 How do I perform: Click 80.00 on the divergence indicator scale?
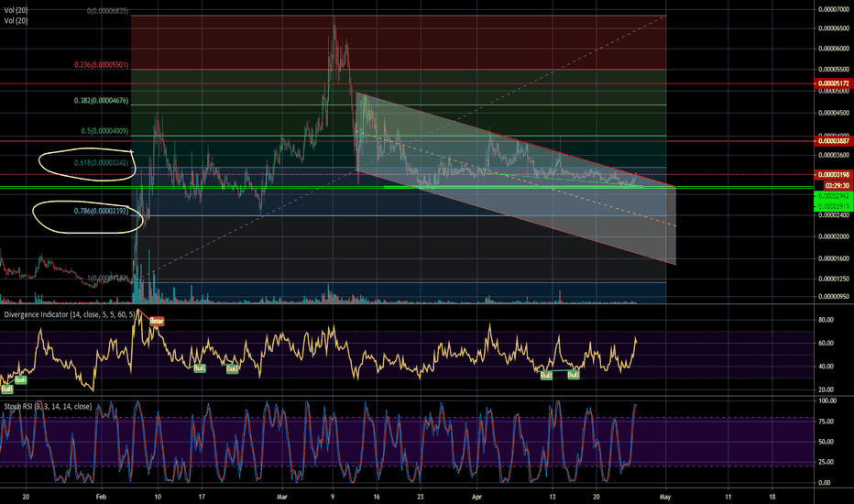[x=827, y=320]
